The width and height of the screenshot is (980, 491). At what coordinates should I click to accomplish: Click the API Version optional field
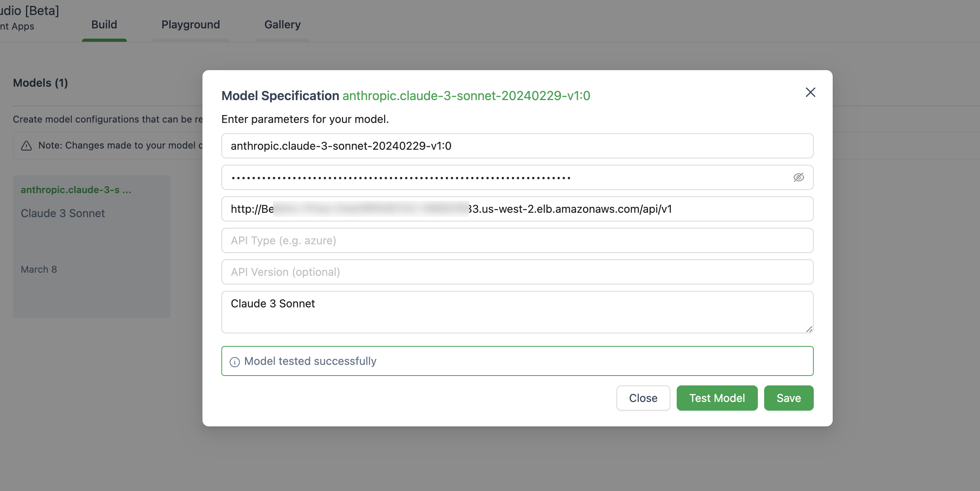point(517,272)
